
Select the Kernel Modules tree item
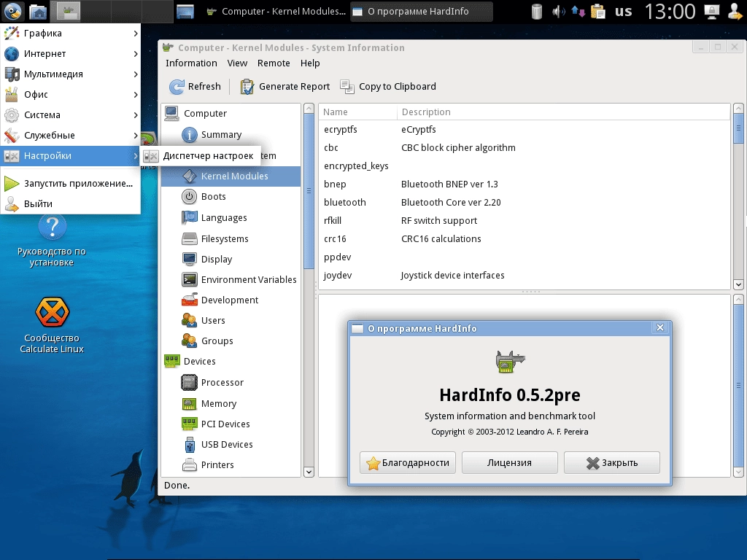(x=231, y=176)
